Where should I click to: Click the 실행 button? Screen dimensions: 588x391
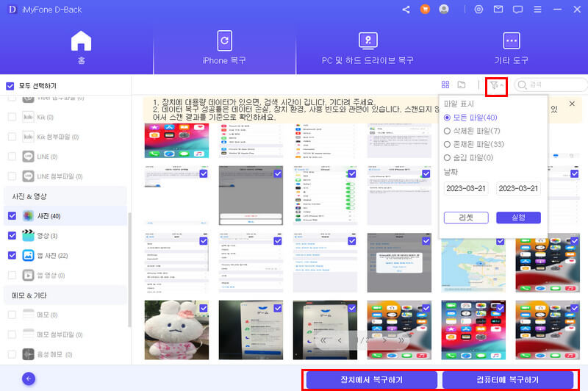pos(518,218)
